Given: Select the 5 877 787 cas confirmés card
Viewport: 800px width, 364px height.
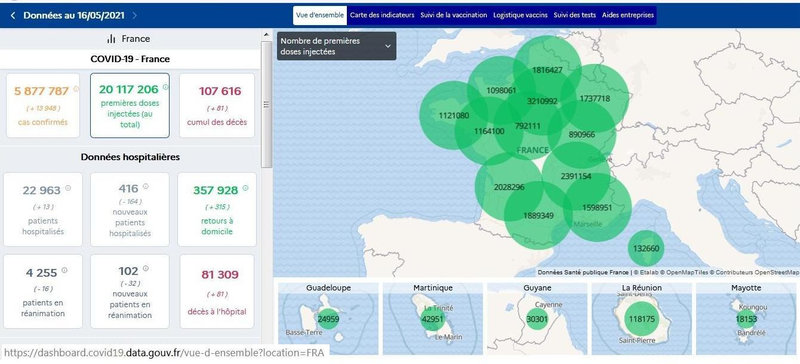Looking at the screenshot, I should coord(43,105).
